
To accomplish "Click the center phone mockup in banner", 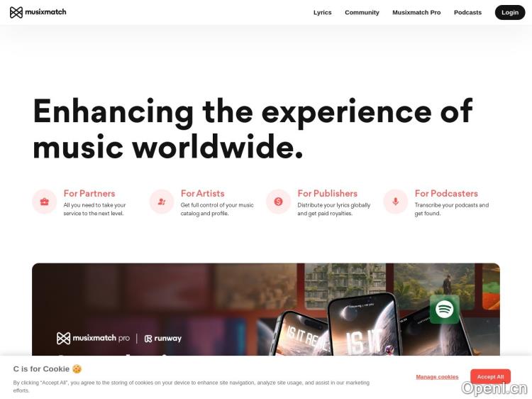I will click(364, 324).
